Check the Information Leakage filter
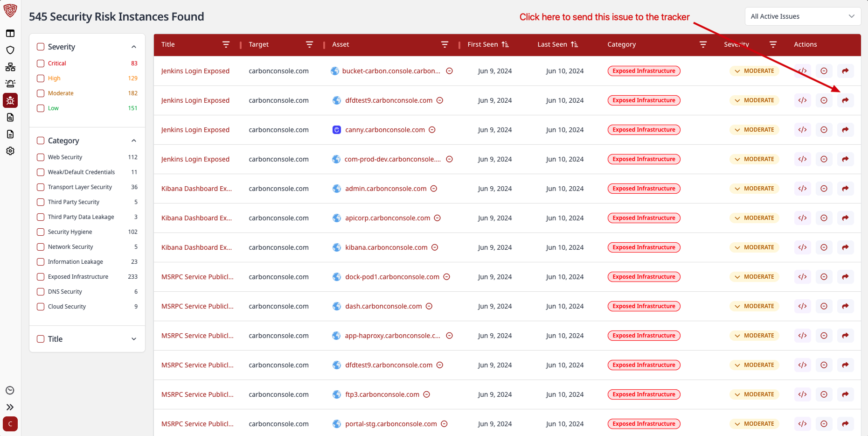The width and height of the screenshot is (868, 436). pos(41,262)
